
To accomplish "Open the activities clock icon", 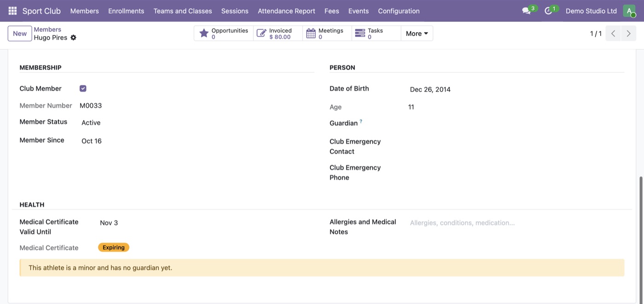I will pos(548,11).
